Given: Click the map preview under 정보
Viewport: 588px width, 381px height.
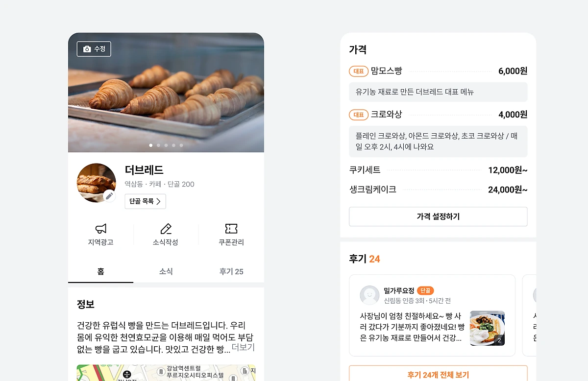Looking at the screenshot, I should pyautogui.click(x=166, y=373).
